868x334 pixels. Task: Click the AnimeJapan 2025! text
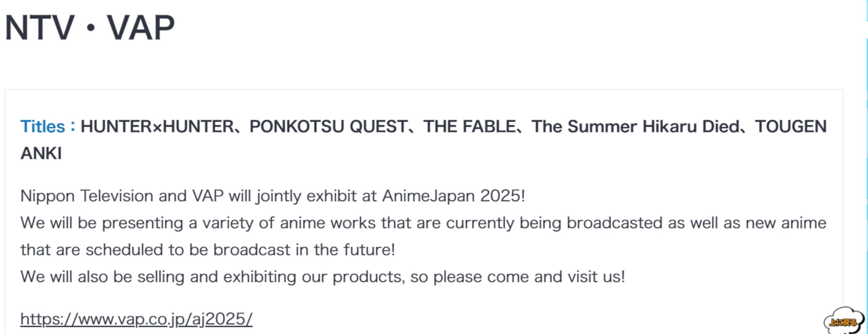[x=453, y=196]
